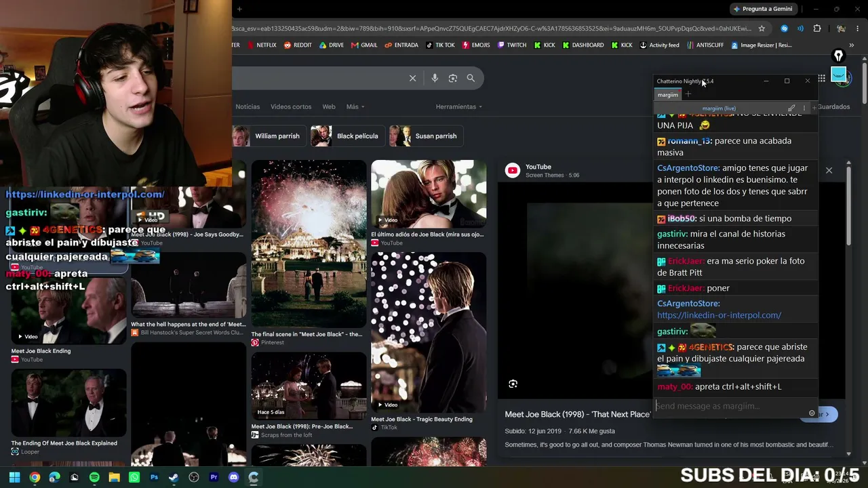Open Spotify from the taskbar
The width and height of the screenshot is (868, 488).
[94, 477]
